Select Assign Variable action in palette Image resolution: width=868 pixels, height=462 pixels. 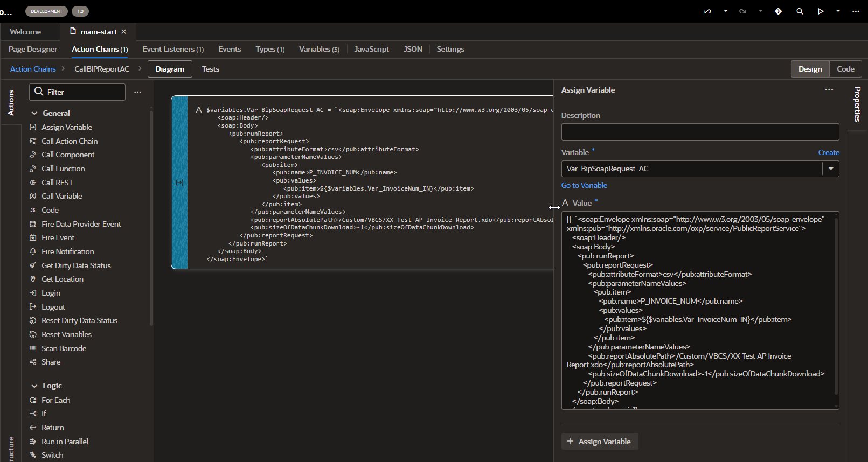click(x=67, y=127)
